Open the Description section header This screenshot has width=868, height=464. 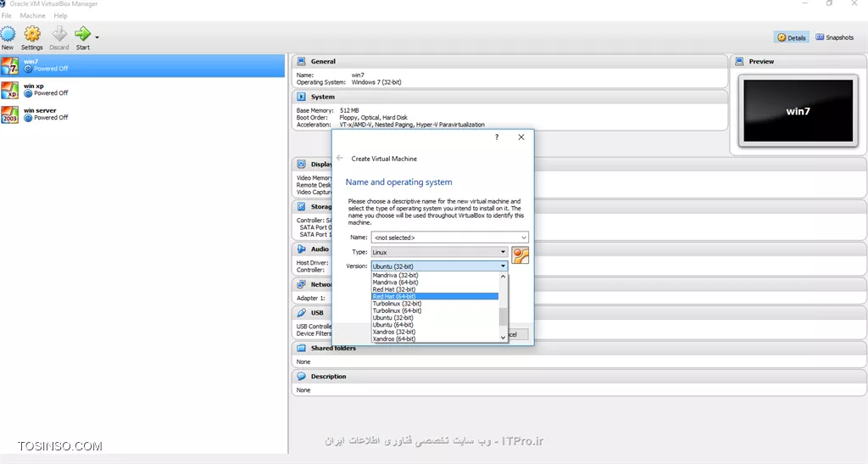pyautogui.click(x=579, y=377)
